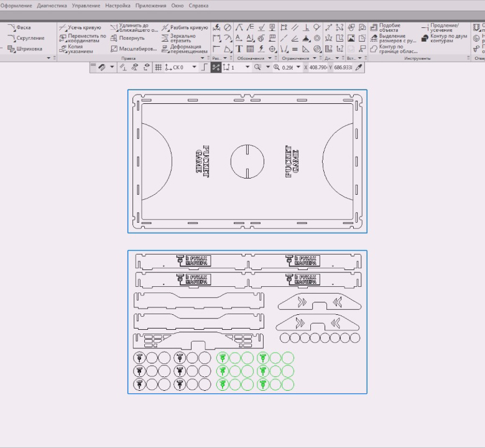
Task: Open the Диагностика menu
Action: pyautogui.click(x=52, y=6)
